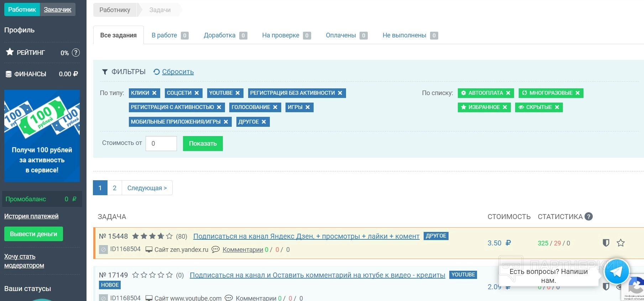Toggle the СКРЫТЫЕ list filter

click(539, 107)
